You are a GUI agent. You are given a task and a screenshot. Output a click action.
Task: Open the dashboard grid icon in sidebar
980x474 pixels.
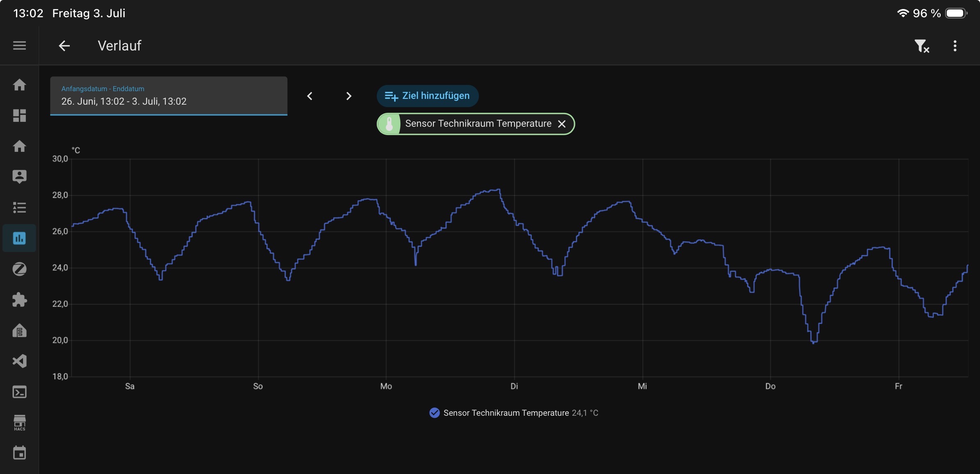point(19,115)
